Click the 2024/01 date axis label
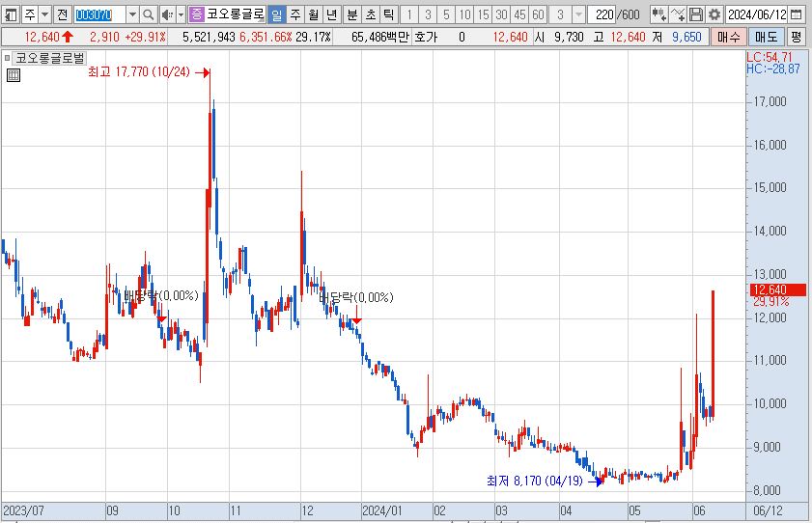812x523 pixels. (x=381, y=511)
